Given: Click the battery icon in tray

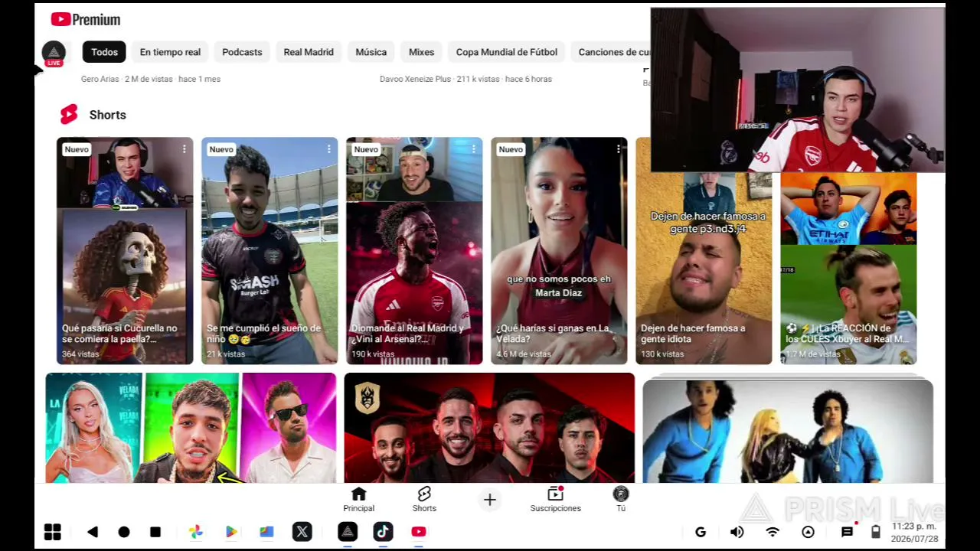Looking at the screenshot, I should tap(876, 532).
